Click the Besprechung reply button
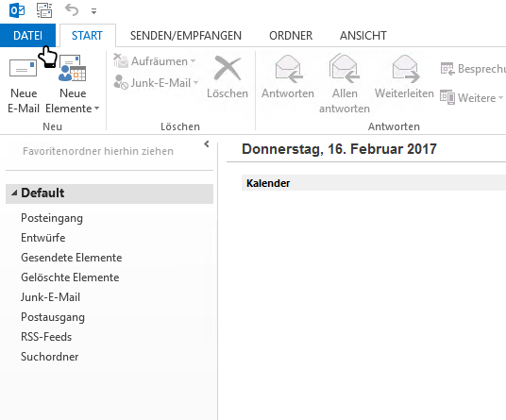The image size is (506, 420). tap(473, 68)
